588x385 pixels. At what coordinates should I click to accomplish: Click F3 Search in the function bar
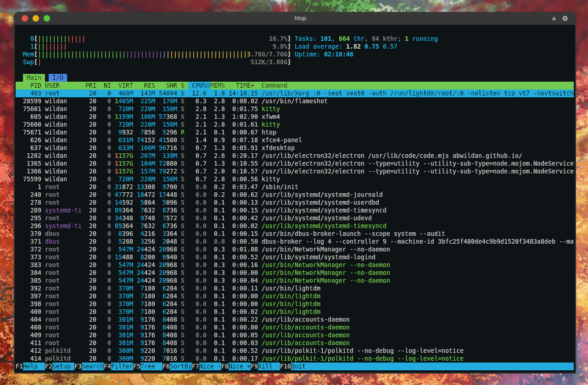pos(89,366)
